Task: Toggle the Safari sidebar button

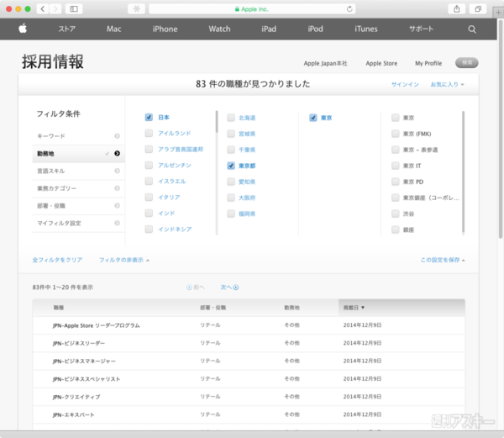Action: (74, 8)
